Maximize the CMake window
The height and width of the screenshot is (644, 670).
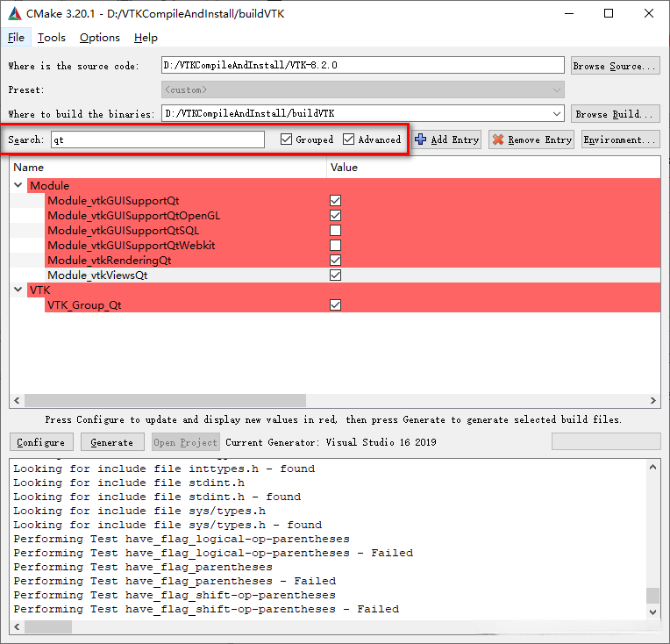click(x=609, y=14)
